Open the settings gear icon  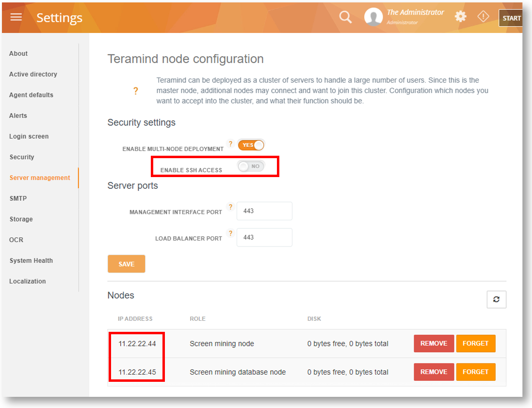[x=460, y=16]
